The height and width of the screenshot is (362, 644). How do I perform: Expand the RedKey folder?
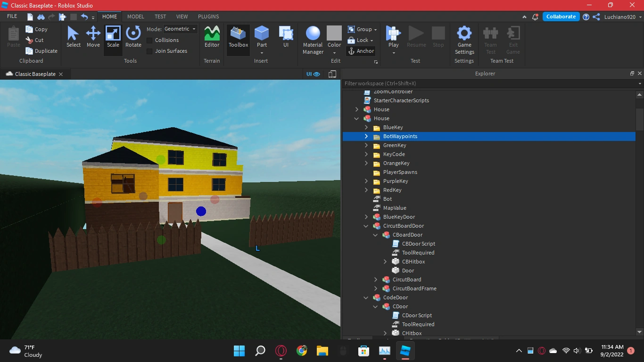click(366, 190)
